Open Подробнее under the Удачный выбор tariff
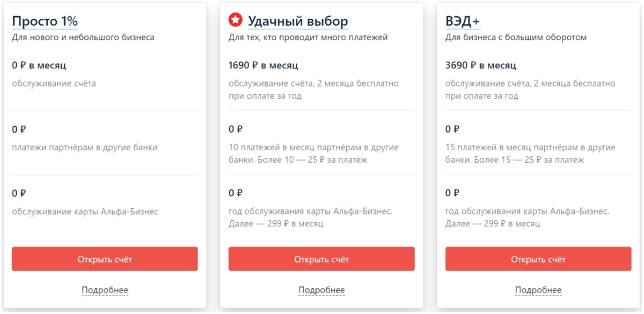644x314 pixels. click(x=321, y=290)
